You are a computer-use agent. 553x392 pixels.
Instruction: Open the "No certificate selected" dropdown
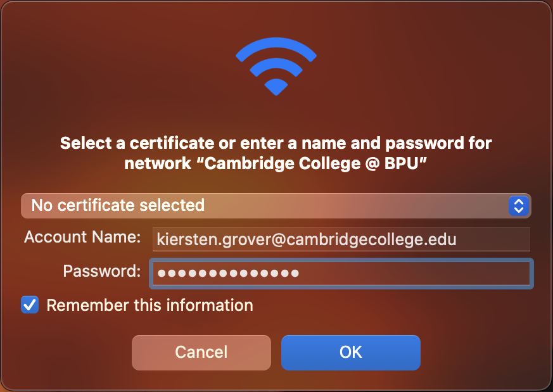[276, 205]
